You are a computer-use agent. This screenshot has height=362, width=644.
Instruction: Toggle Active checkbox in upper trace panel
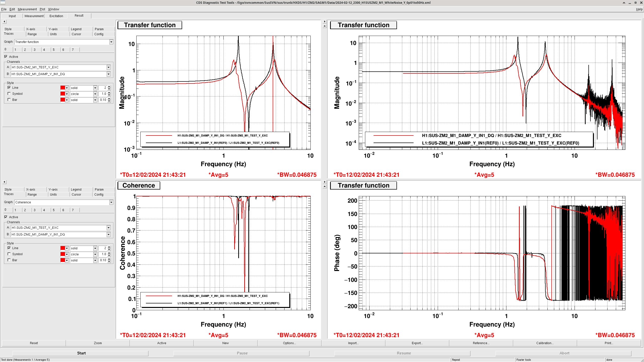[x=6, y=57]
